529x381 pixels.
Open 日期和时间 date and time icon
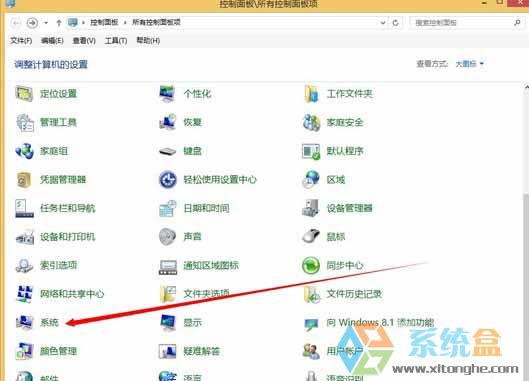167,208
